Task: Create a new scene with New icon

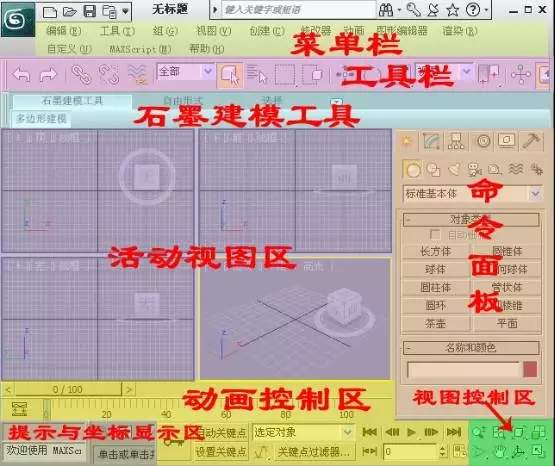Action: coord(50,12)
